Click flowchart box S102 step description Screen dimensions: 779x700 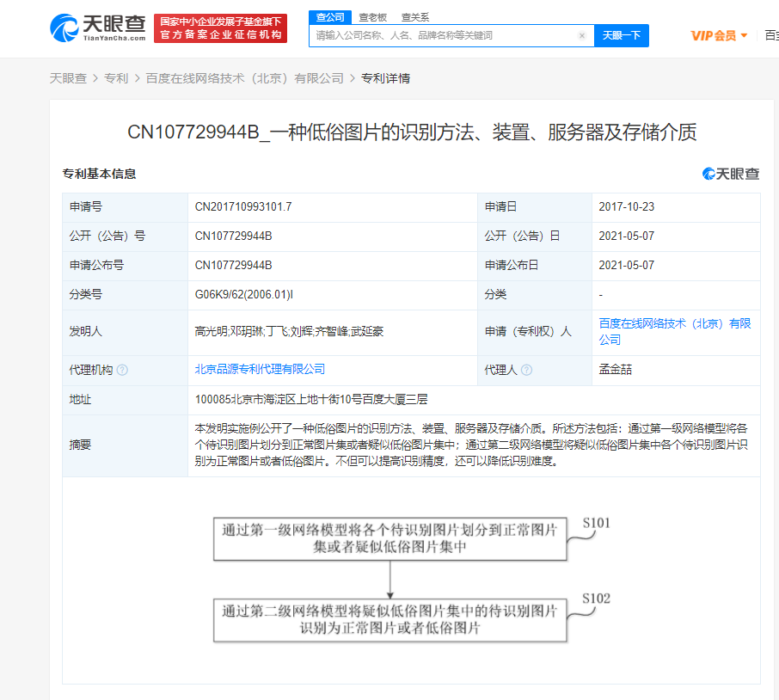pos(390,620)
